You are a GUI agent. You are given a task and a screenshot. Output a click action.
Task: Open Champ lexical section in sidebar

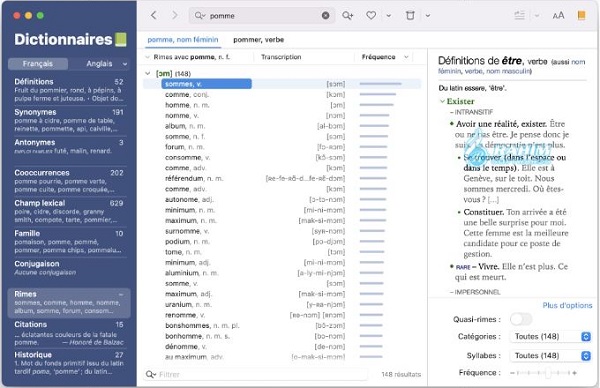[69, 211]
